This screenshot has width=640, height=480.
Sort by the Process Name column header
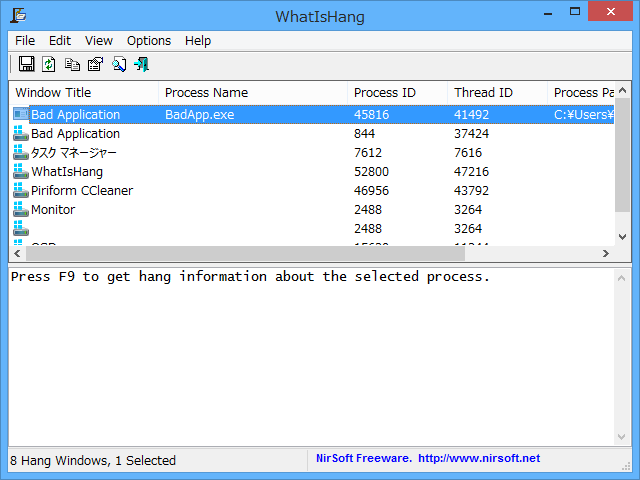[253, 93]
